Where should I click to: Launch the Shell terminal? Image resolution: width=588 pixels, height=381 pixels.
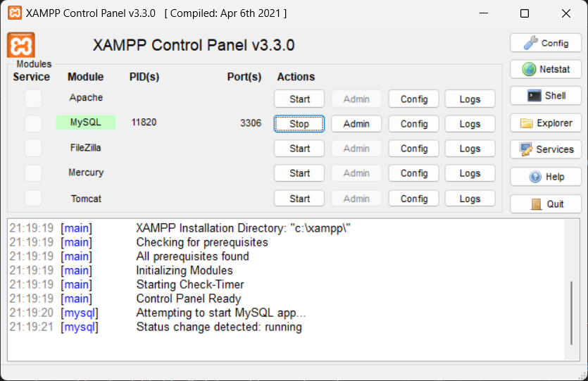546,96
